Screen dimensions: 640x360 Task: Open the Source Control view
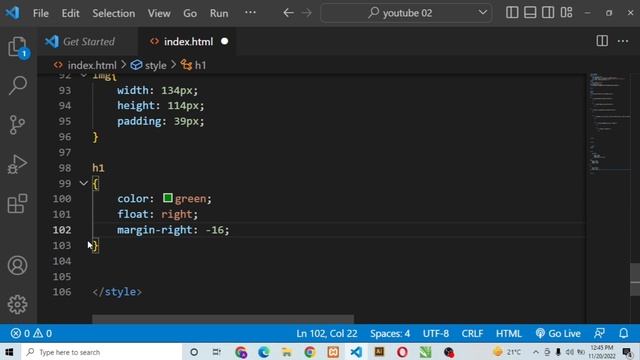[18, 124]
